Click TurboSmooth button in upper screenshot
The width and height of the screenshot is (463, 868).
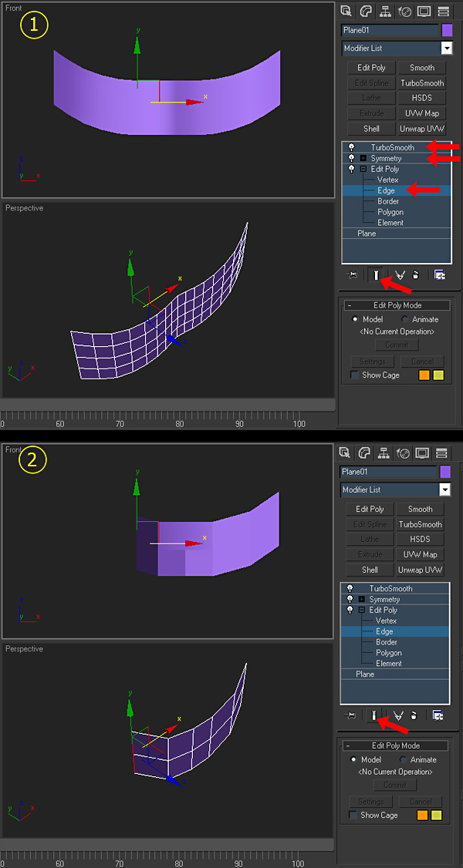coord(422,83)
